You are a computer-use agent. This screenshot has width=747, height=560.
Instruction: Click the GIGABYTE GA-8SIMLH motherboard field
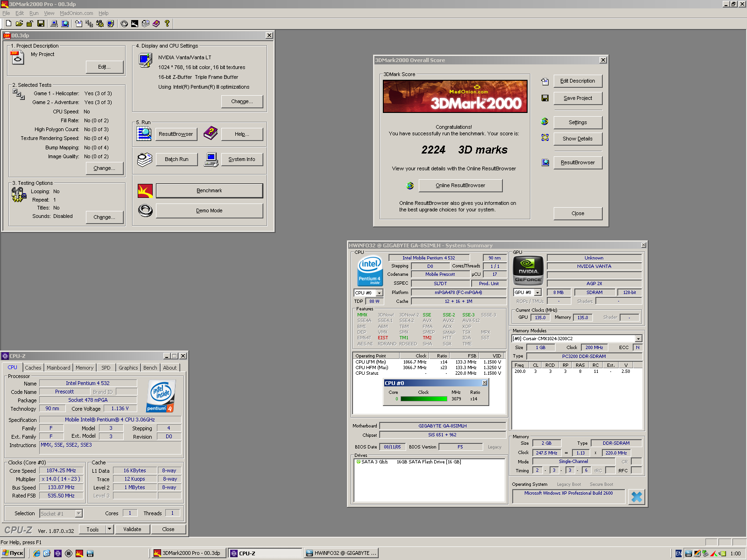[443, 426]
